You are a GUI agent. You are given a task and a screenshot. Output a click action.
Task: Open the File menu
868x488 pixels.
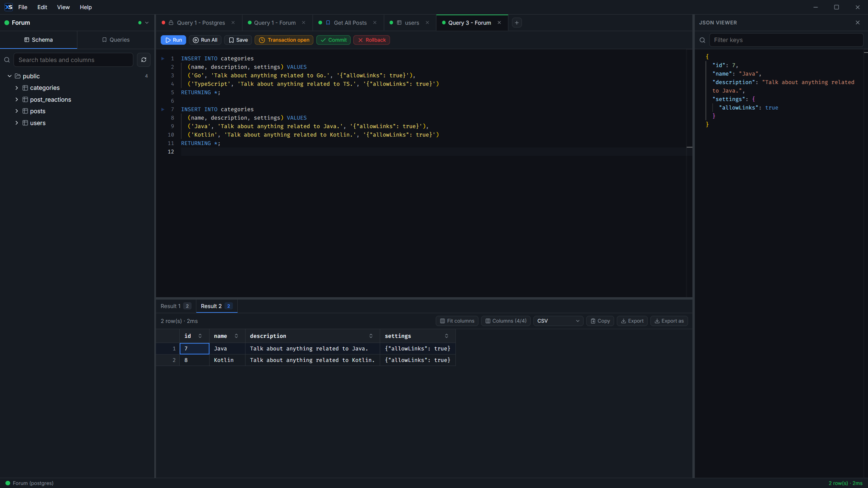click(x=23, y=7)
